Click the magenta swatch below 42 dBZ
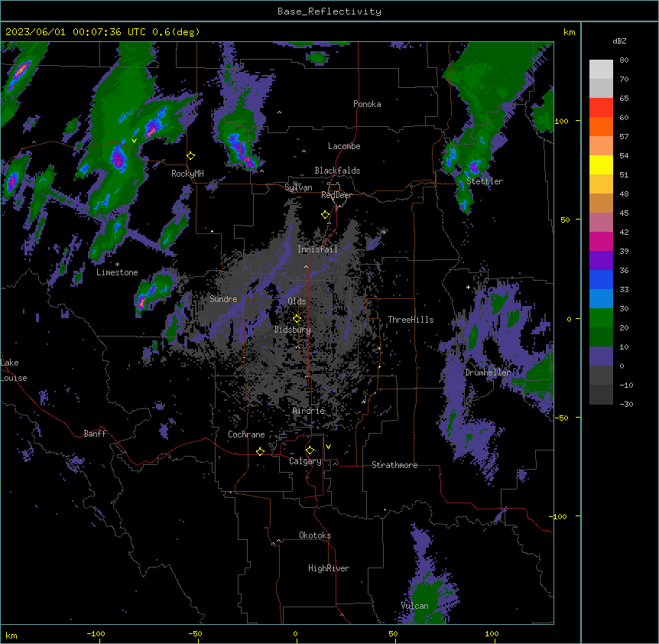This screenshot has height=644, width=659. [x=601, y=241]
